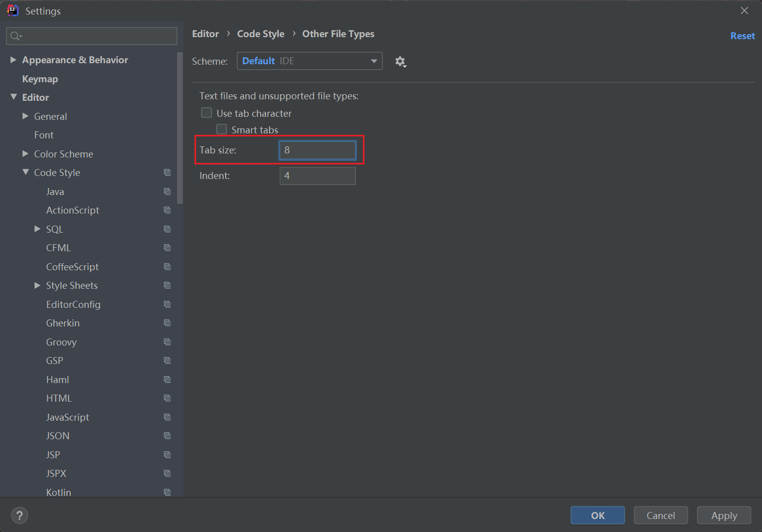This screenshot has width=762, height=532.
Task: Select Gherkin in the tree
Action: [63, 323]
